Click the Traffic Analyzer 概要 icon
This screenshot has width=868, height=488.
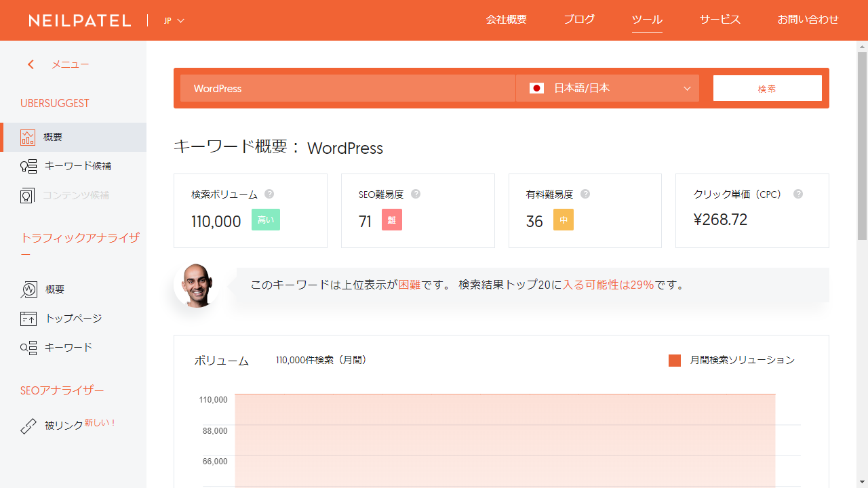28,289
